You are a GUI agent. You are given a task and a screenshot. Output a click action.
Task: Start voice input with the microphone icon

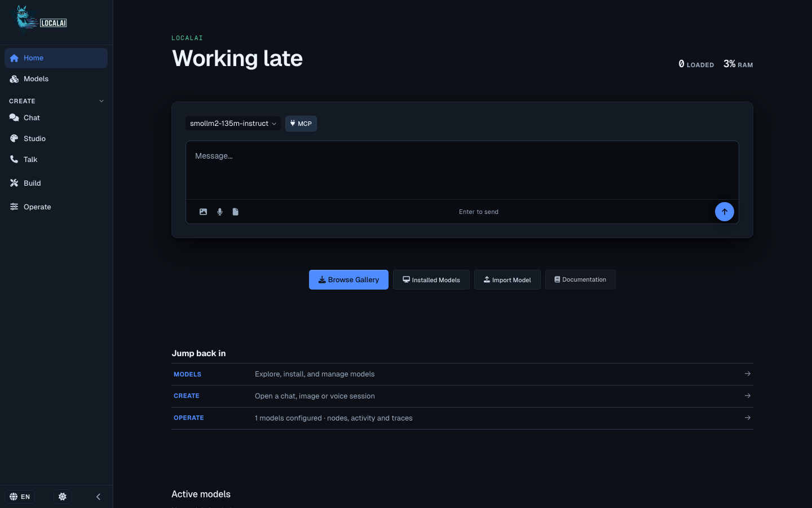tap(220, 212)
